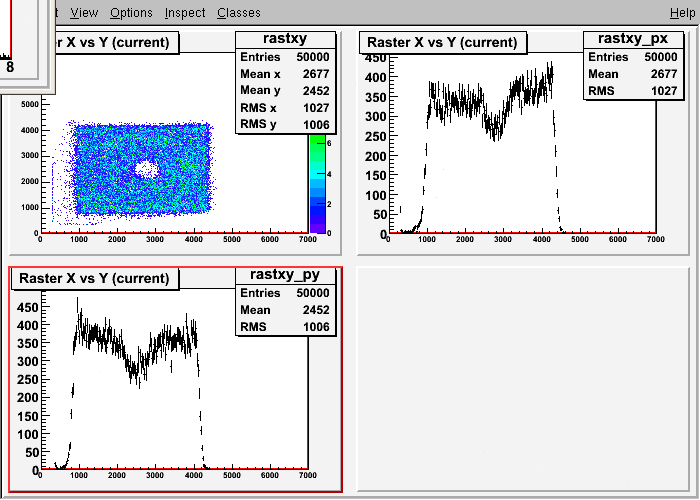Click 'RMS y 1006' in rastxy stats

[x=285, y=125]
